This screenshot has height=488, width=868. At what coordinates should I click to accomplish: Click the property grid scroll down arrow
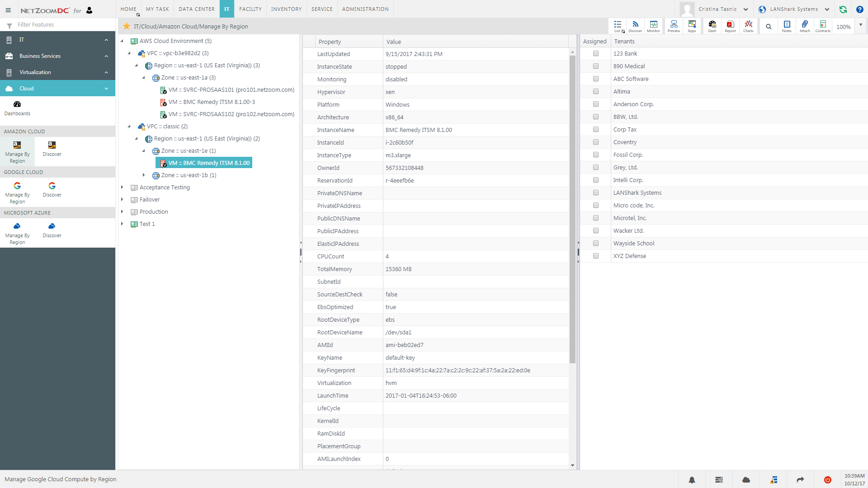(x=572, y=465)
